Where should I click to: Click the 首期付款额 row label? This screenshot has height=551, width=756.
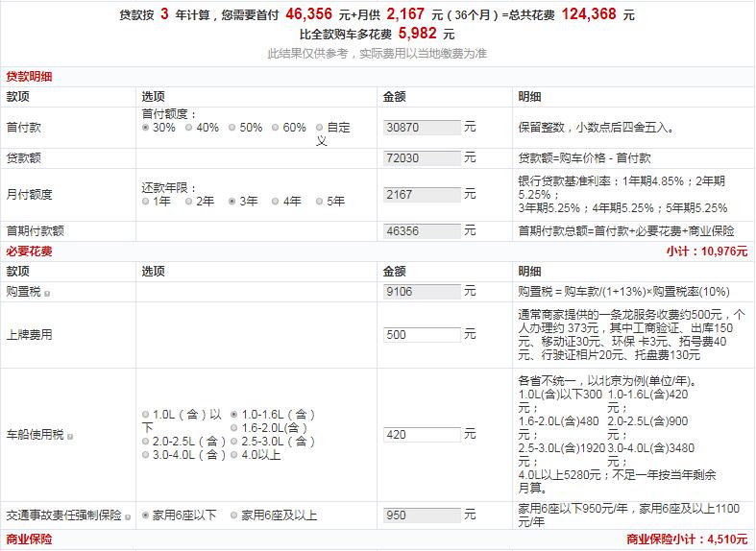35,231
